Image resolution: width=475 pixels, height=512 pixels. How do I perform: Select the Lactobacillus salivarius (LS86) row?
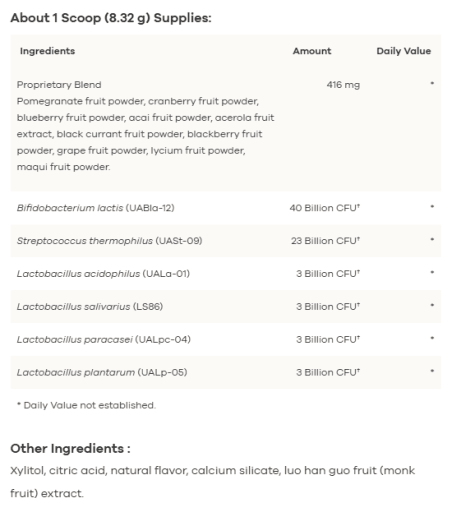pos(226,307)
